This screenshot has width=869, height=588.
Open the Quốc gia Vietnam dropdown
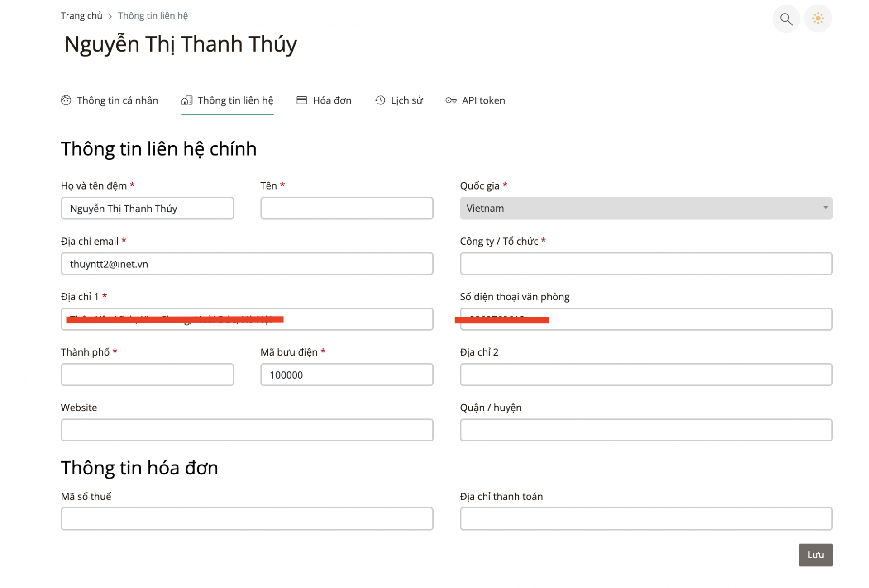(646, 208)
